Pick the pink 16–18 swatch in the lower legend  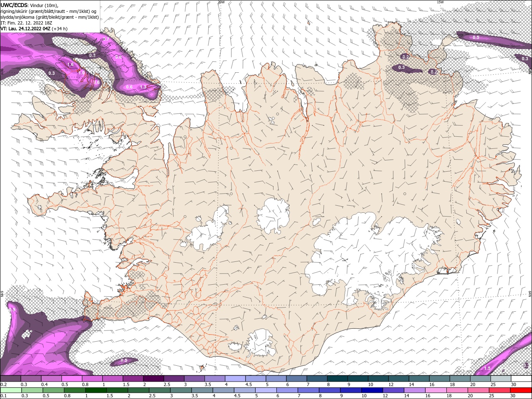[x=436, y=390]
